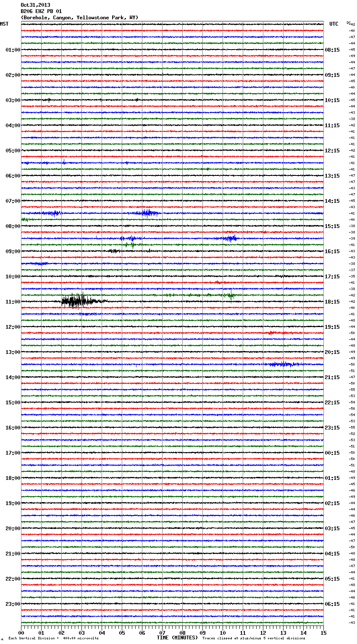Viewport: 357px width, 644px height.
Task: Click the 03:15 UTC time label
Action: (x=332, y=529)
